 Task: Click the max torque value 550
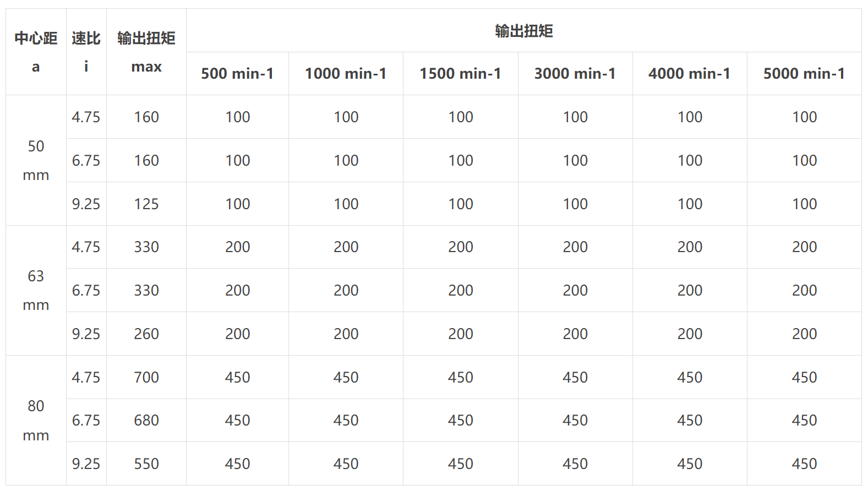tap(146, 463)
